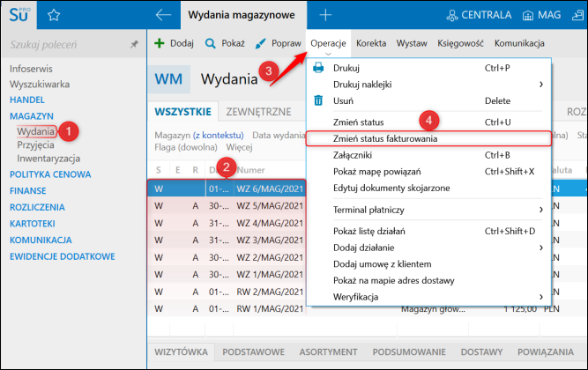Pin the command search panel
The image size is (588, 370).
(134, 44)
